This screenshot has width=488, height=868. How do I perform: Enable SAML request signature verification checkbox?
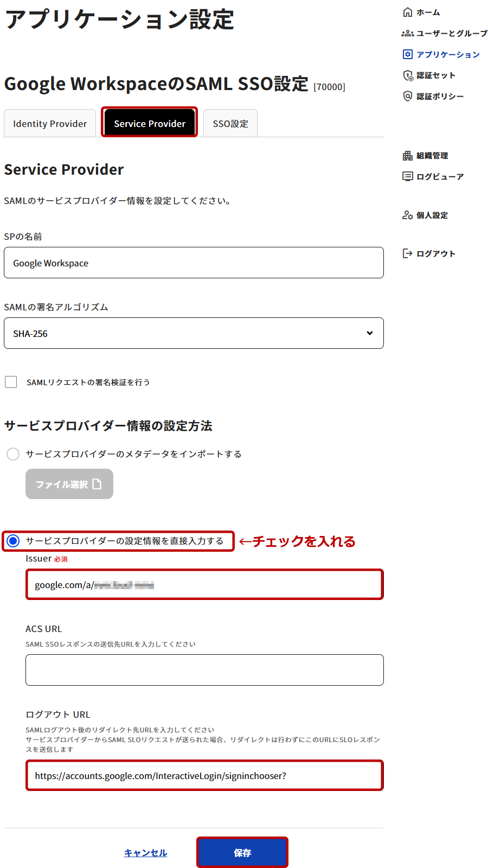tap(11, 382)
